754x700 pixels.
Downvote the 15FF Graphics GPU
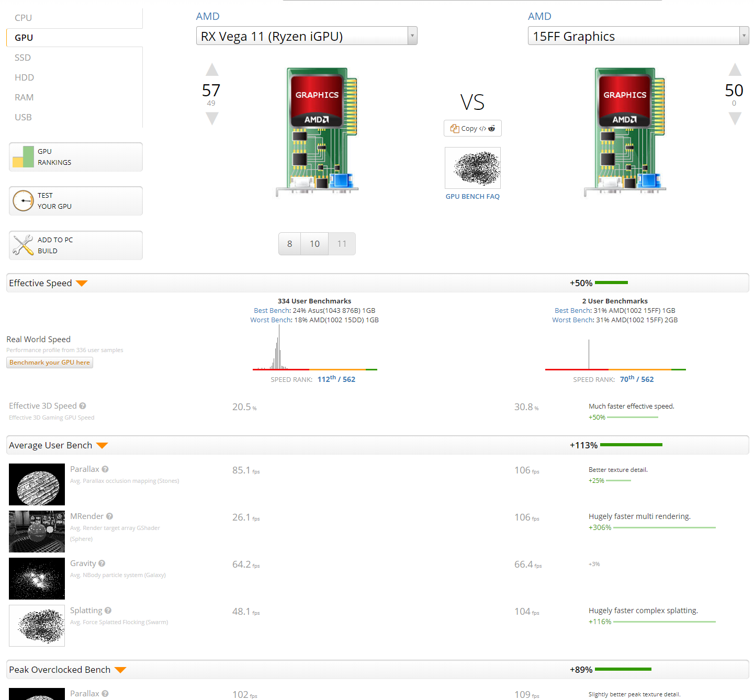click(735, 119)
